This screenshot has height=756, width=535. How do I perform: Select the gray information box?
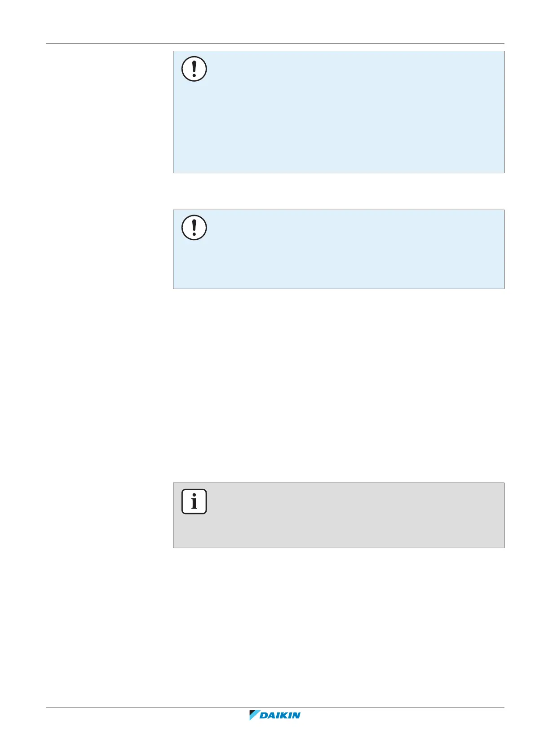click(x=338, y=515)
